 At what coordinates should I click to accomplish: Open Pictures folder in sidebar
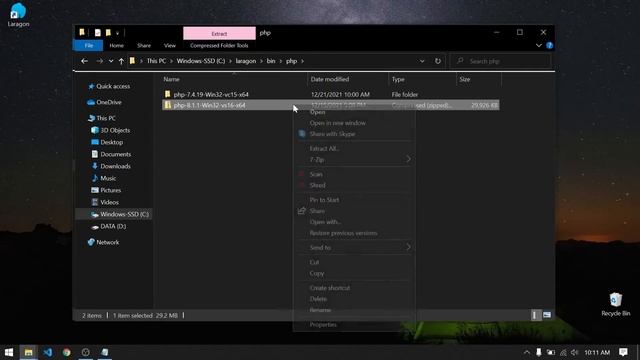106,190
